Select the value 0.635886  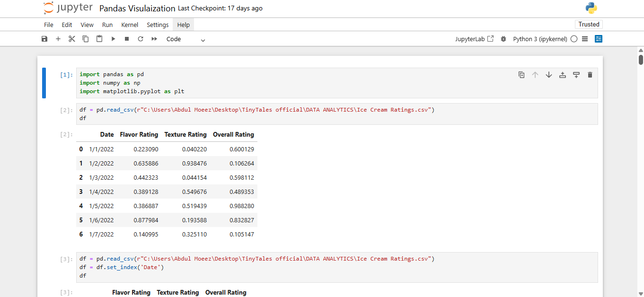tap(146, 163)
